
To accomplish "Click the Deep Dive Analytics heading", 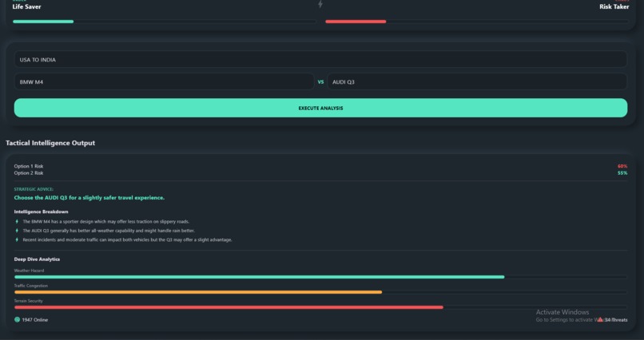I will pyautogui.click(x=37, y=259).
